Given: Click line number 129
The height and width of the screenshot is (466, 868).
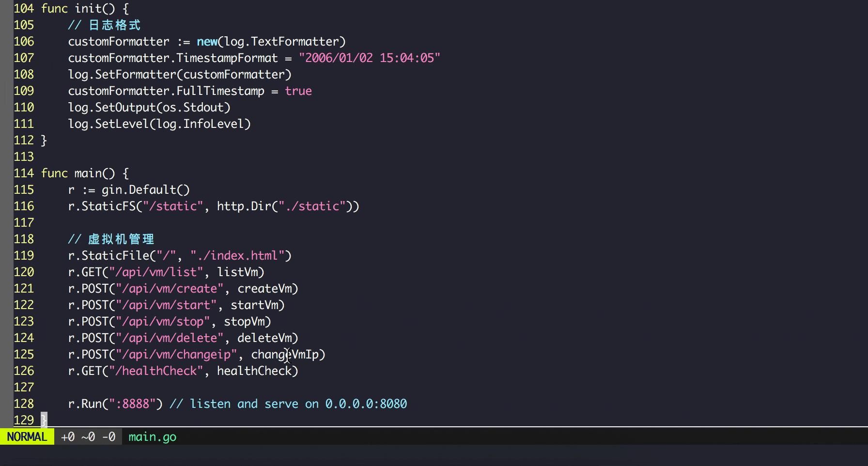Looking at the screenshot, I should point(23,419).
